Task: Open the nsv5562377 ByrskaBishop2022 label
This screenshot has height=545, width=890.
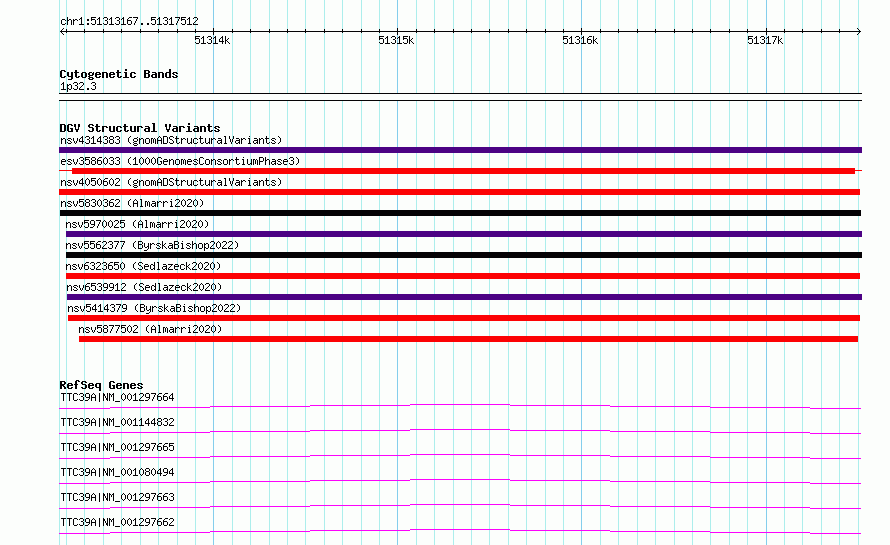Action: click(x=152, y=245)
